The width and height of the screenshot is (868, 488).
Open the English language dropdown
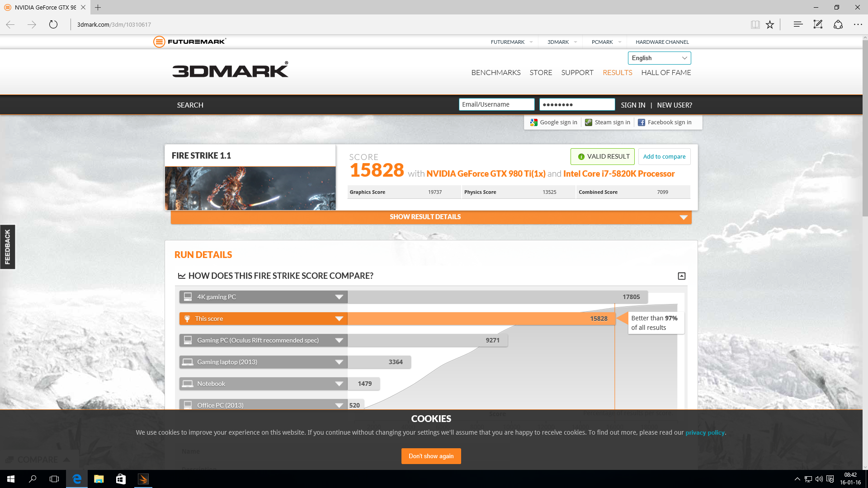coord(659,58)
